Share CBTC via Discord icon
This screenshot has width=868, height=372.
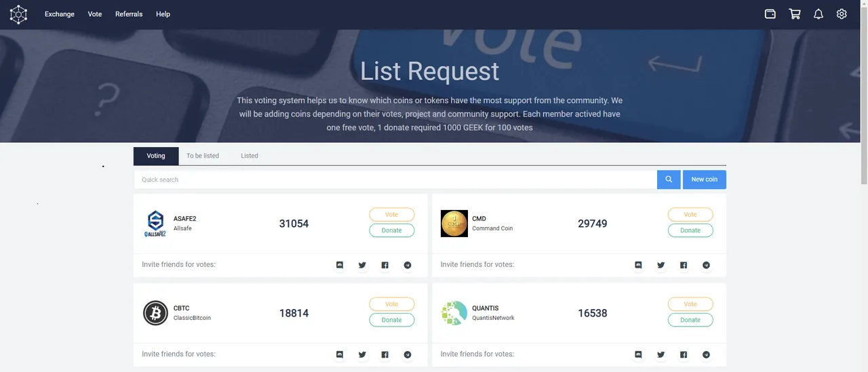coord(340,354)
